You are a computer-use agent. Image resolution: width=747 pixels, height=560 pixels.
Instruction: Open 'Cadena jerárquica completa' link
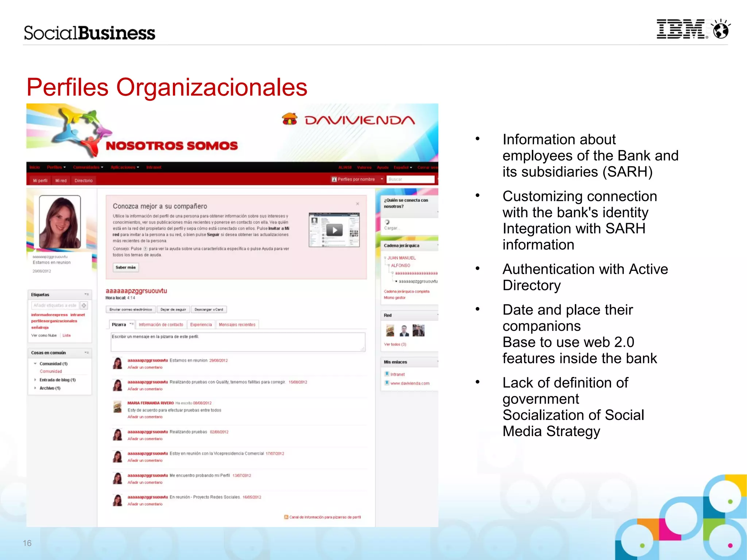point(406,292)
